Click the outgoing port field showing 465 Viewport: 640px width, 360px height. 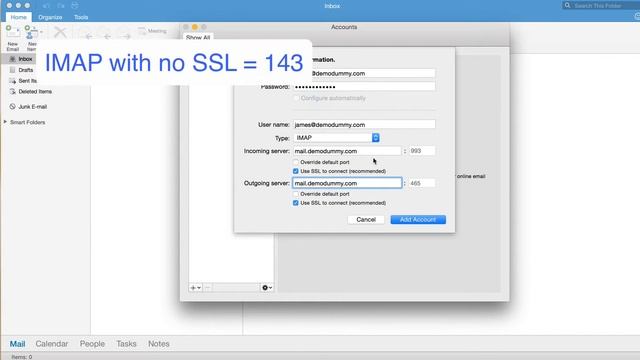[x=422, y=183]
